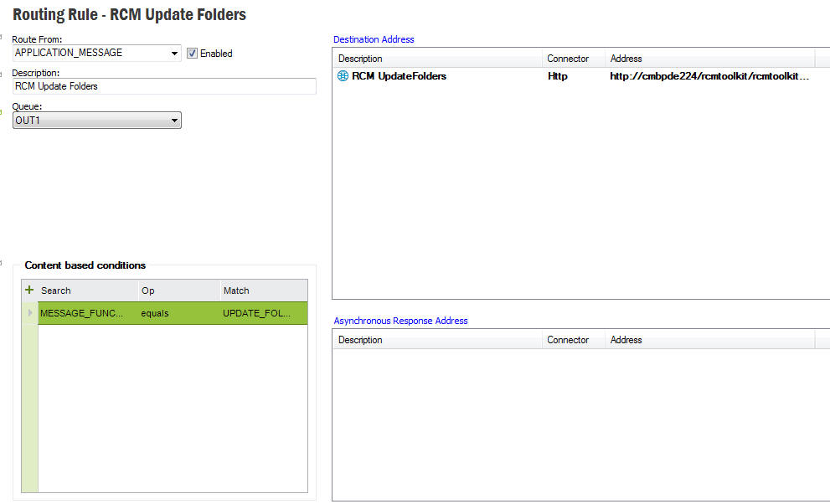The width and height of the screenshot is (830, 504).
Task: Toggle the Enabled checkbox
Action: [192, 53]
